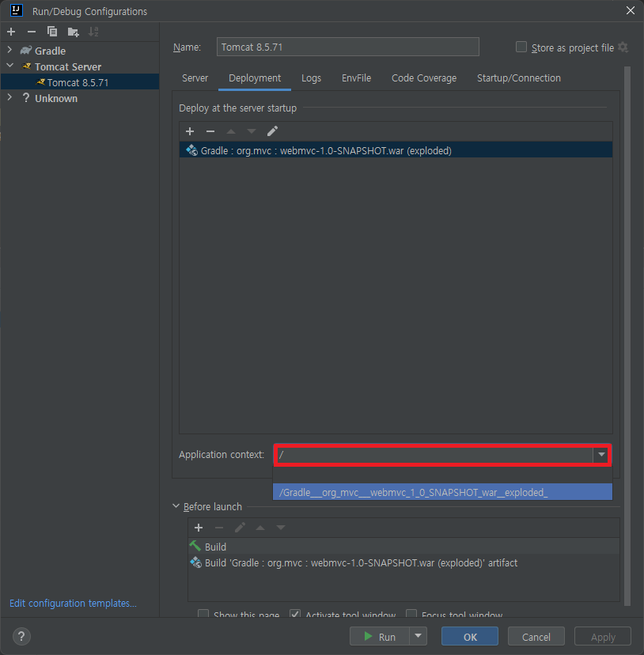644x655 pixels.
Task: Open the Startup/Connection tab
Action: coord(519,78)
